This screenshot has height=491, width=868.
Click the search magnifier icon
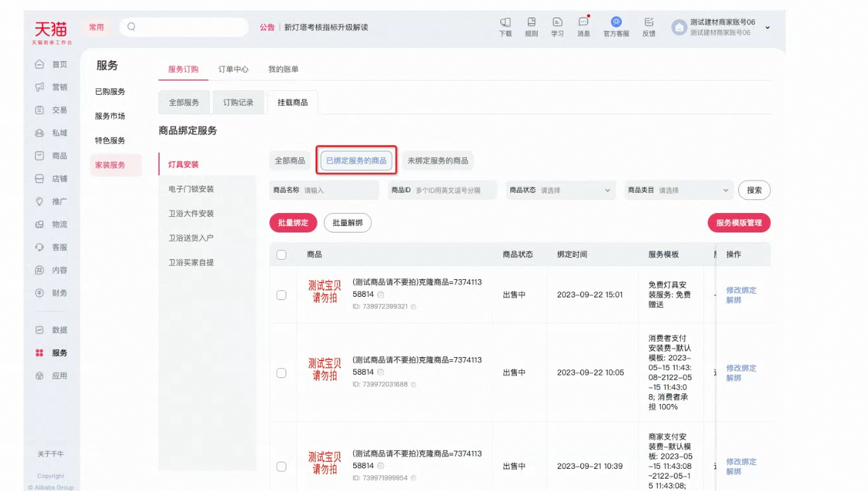(132, 27)
